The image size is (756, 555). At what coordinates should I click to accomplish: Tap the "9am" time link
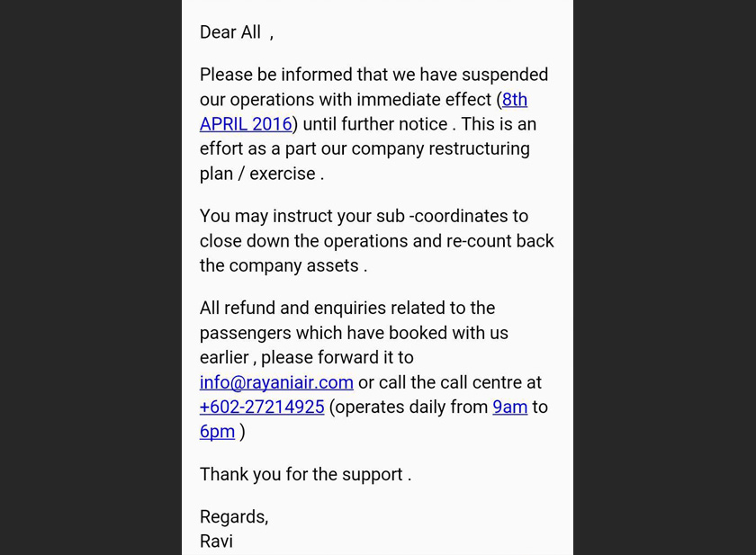pyautogui.click(x=509, y=407)
